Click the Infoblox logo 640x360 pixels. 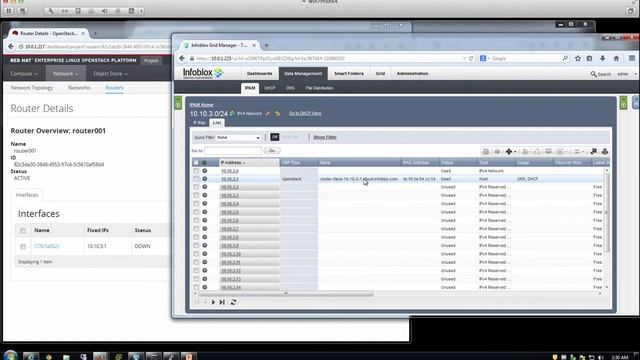point(203,73)
